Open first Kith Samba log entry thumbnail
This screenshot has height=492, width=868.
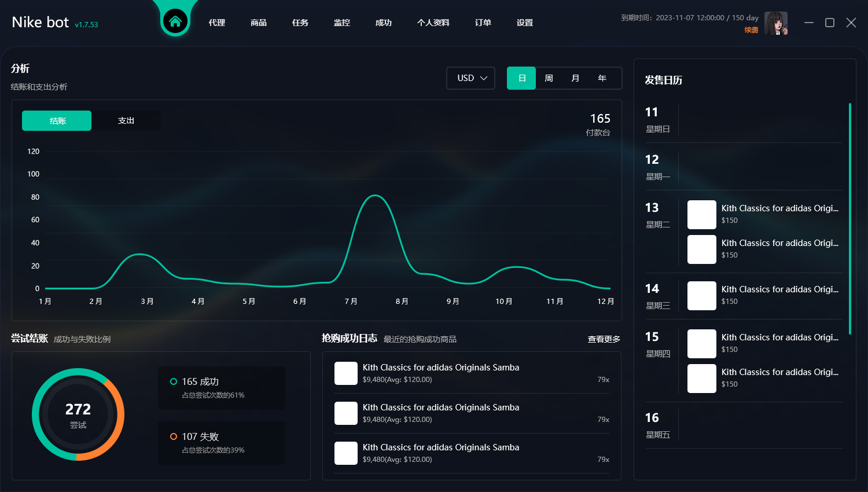coord(346,373)
